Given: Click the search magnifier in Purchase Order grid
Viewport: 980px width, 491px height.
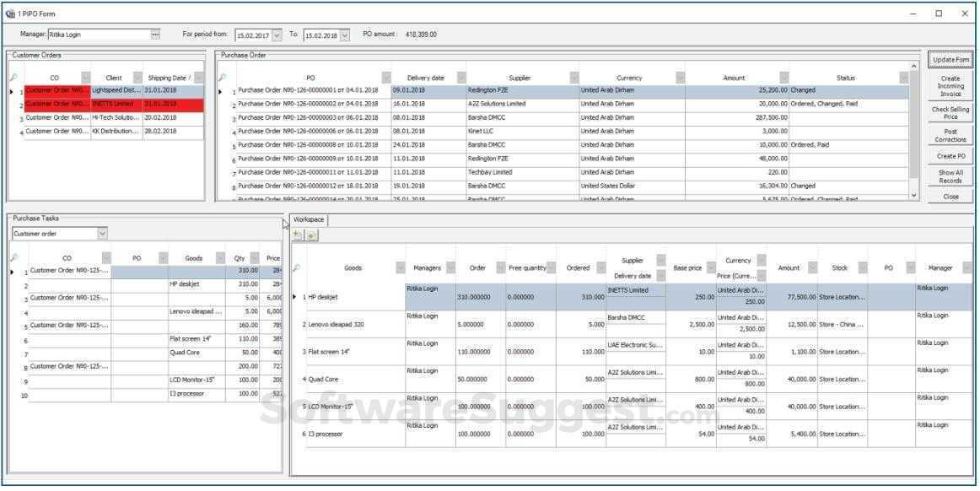Looking at the screenshot, I should coord(223,77).
